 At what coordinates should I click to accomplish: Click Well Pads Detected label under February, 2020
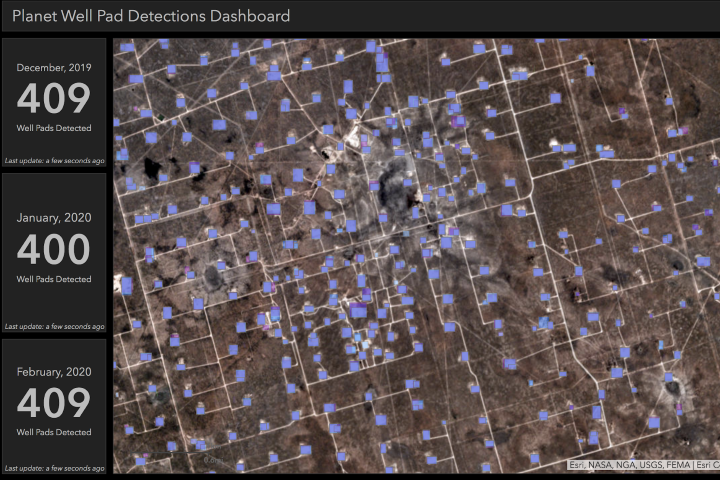pos(54,432)
